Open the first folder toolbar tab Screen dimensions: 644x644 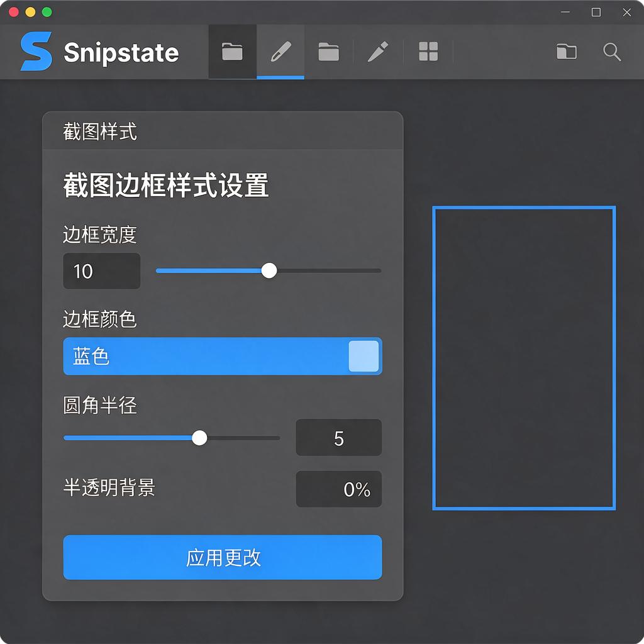233,52
